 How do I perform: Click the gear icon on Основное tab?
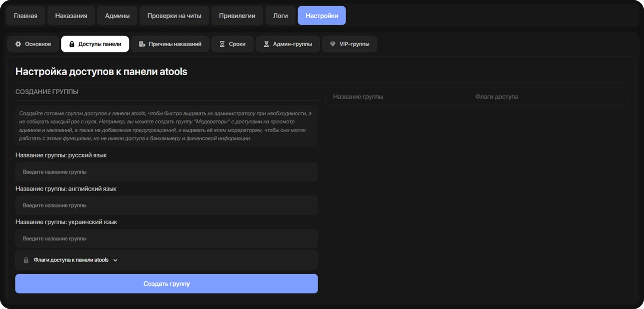18,44
